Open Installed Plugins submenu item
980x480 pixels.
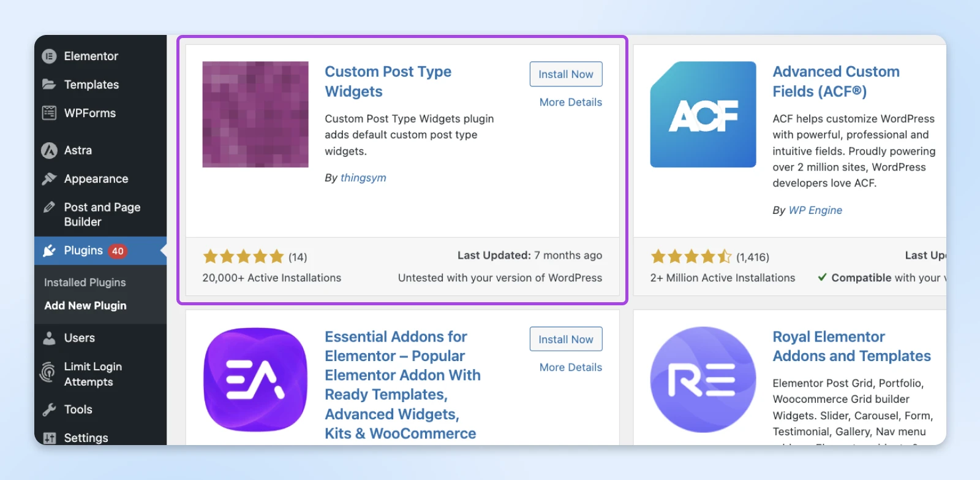85,283
